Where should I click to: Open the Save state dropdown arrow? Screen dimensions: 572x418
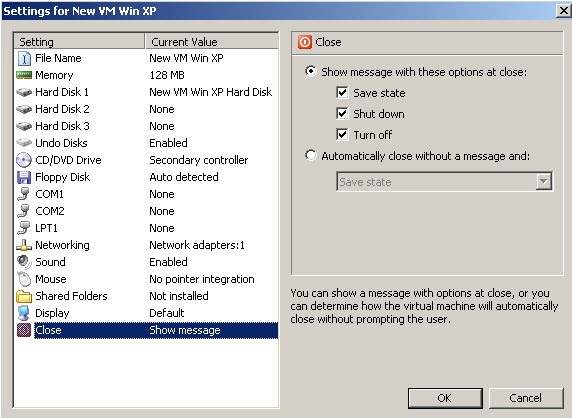(x=544, y=181)
